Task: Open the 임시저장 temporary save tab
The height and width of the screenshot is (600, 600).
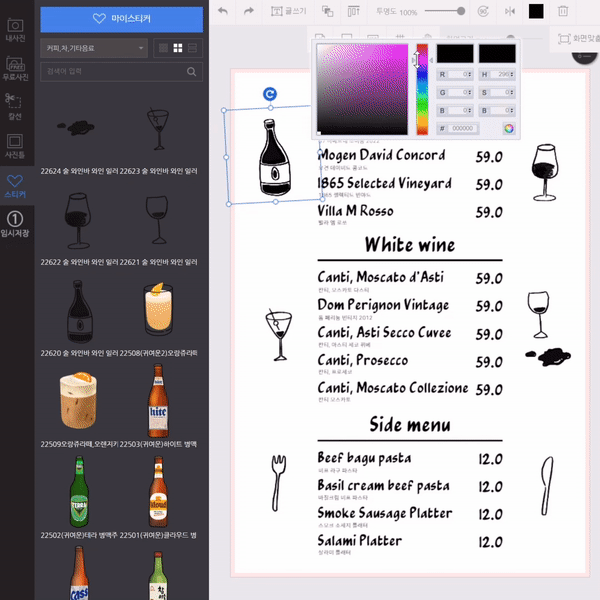Action: click(15, 224)
